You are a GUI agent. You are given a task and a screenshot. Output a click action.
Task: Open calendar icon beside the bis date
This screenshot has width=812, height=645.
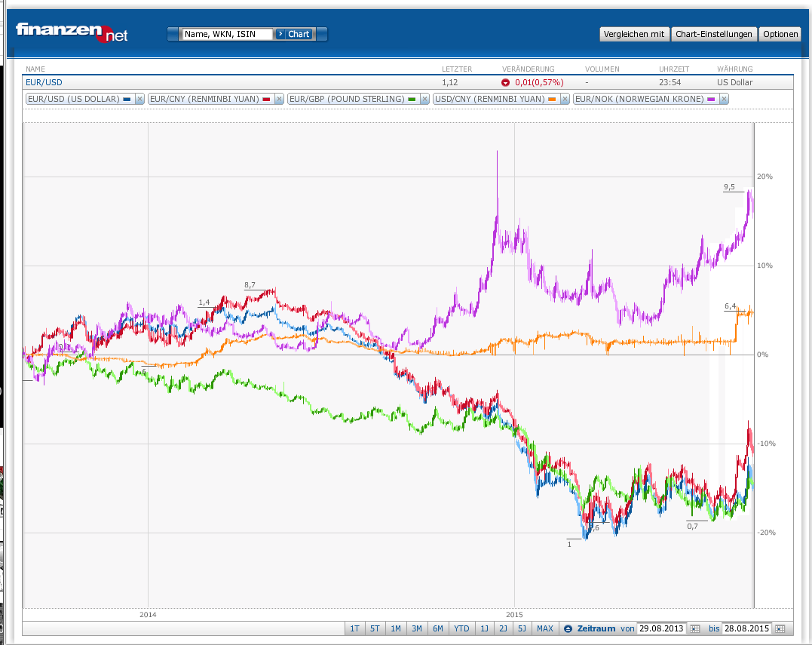click(780, 628)
